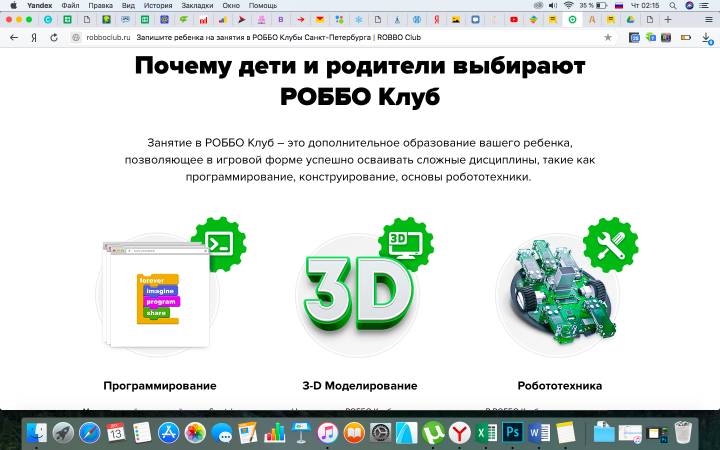This screenshot has height=450, width=720.
Task: Open iBooks from the Dock
Action: click(x=354, y=433)
